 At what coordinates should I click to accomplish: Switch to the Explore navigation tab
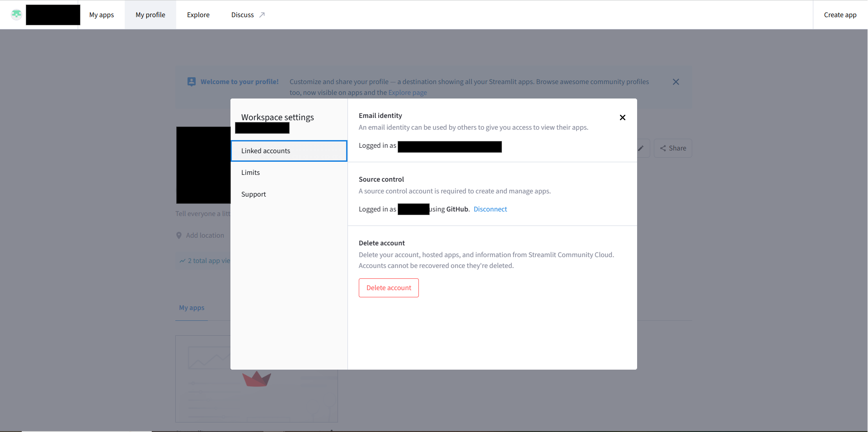click(198, 14)
